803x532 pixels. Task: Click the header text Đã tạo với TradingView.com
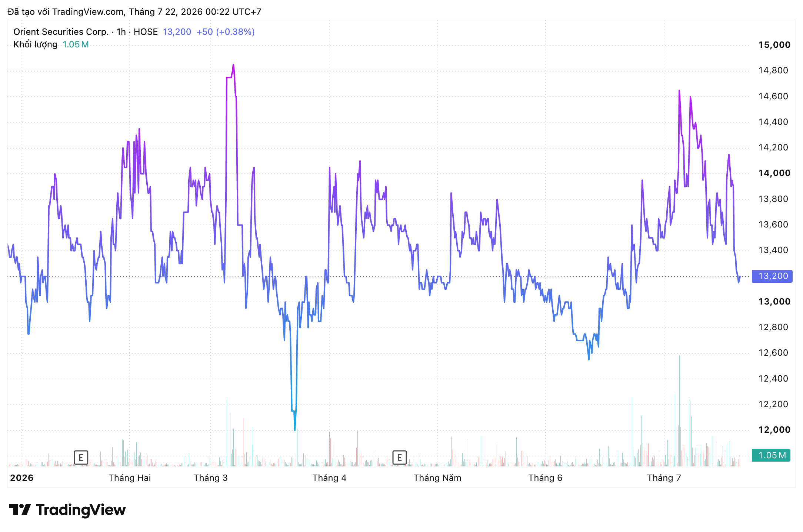click(66, 12)
